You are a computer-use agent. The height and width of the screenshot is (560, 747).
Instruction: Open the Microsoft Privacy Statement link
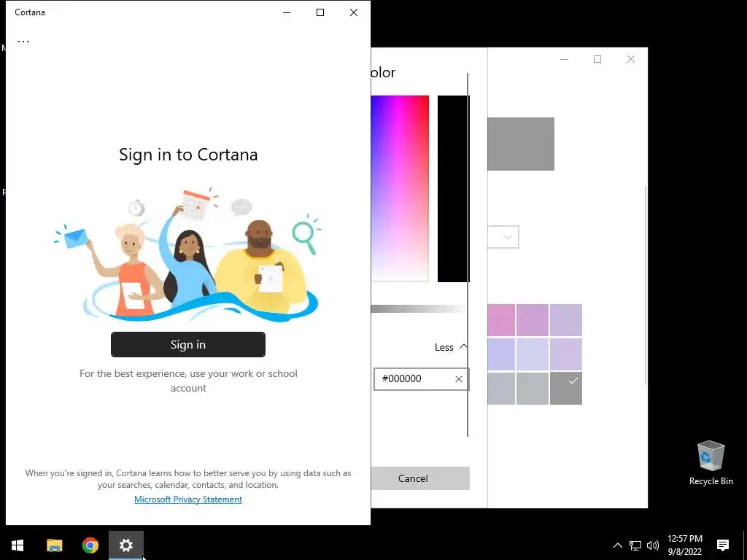[x=188, y=499]
